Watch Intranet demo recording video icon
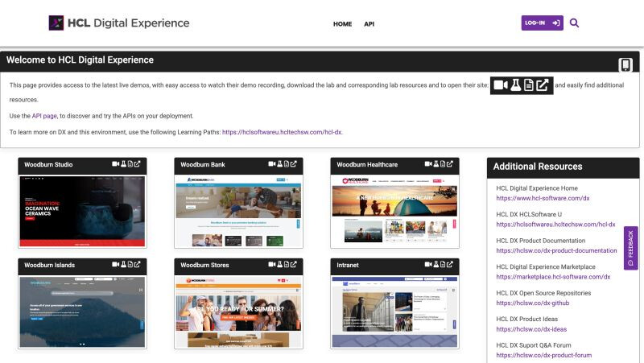Image resolution: width=644 pixels, height=363 pixels. (428, 265)
